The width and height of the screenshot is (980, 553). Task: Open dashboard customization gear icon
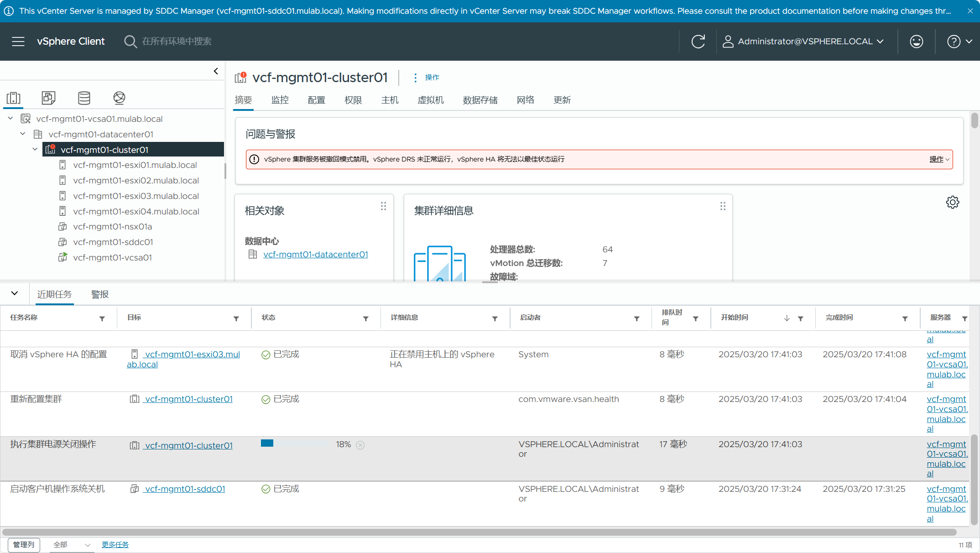coord(952,202)
